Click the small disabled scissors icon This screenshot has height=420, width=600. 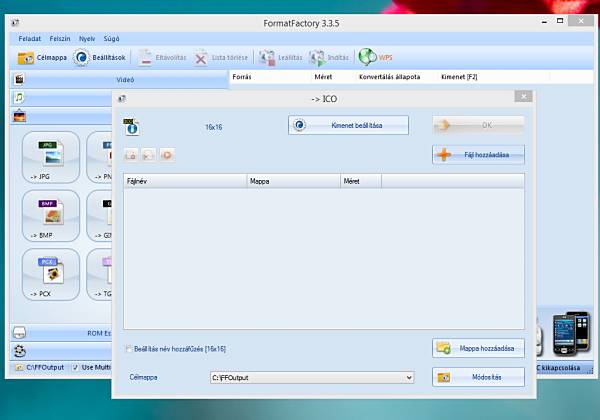tap(148, 155)
